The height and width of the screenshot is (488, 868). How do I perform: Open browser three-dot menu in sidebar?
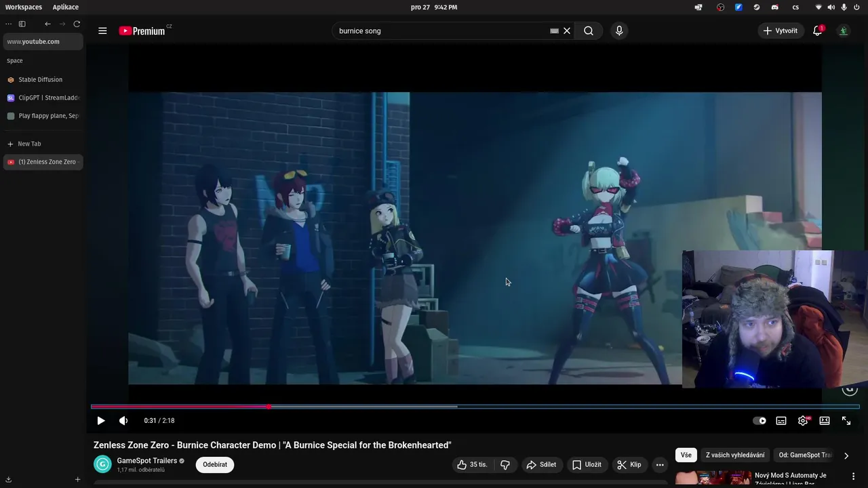9,24
